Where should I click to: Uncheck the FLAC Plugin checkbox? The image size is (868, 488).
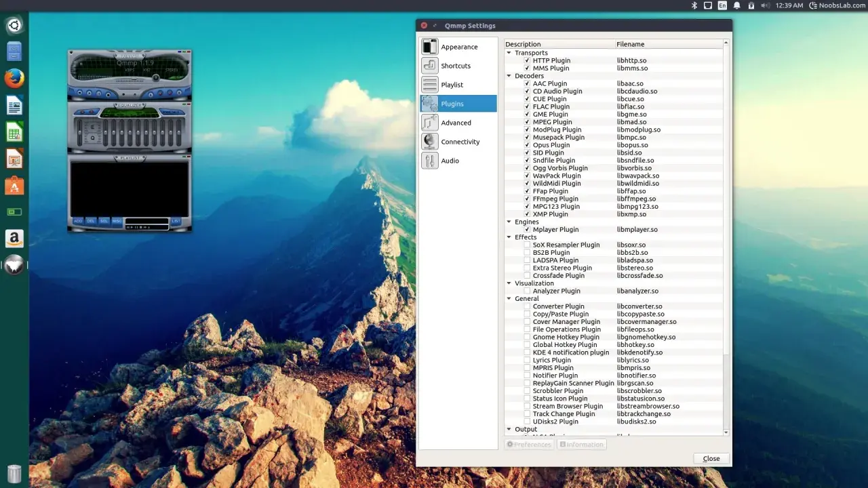(527, 106)
